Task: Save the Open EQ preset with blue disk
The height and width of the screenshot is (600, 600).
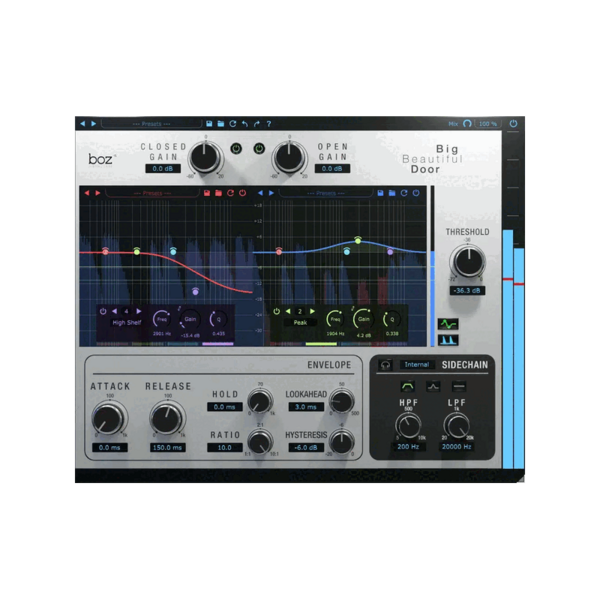Action: 380,193
